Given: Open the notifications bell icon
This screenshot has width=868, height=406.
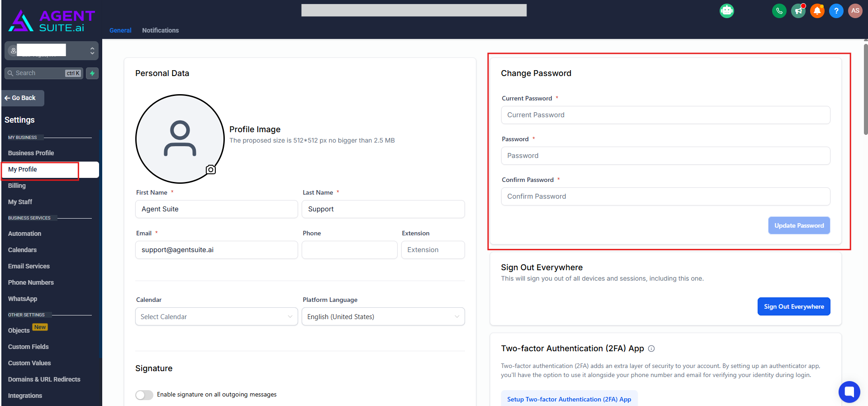Looking at the screenshot, I should [817, 10].
